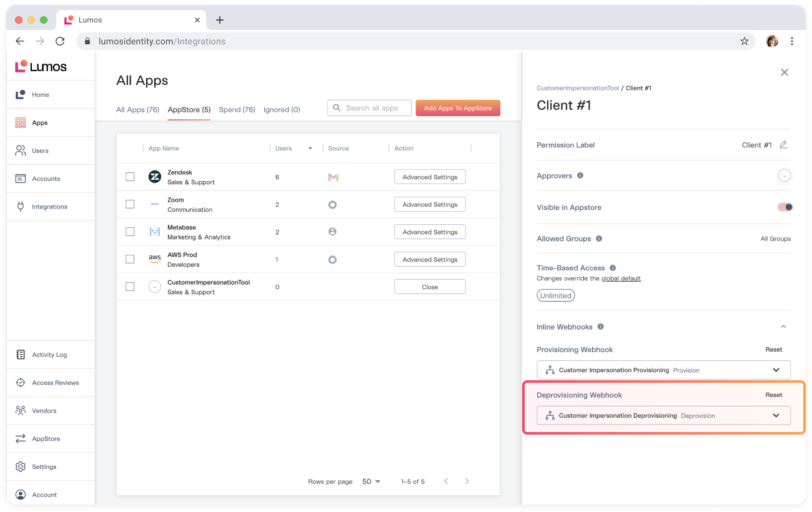Click the Allowed Groups info icon

[599, 239]
